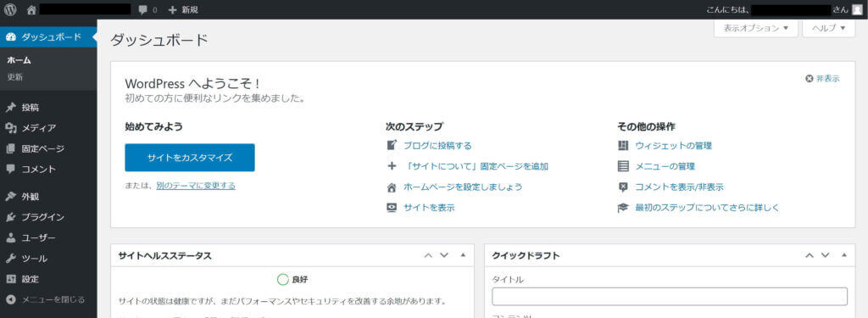Image resolution: width=868 pixels, height=318 pixels.
Task: Click the 外観 paintbrush icon
Action: coord(10,197)
